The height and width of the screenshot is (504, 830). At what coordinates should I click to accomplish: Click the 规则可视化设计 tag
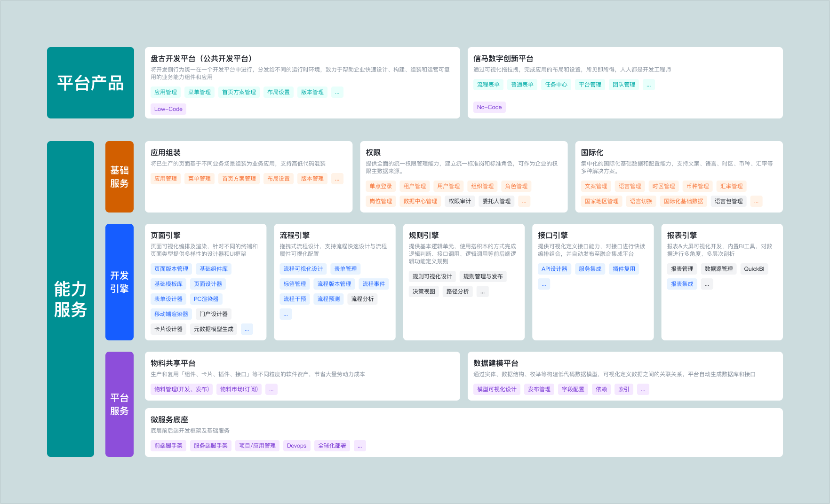(x=432, y=276)
